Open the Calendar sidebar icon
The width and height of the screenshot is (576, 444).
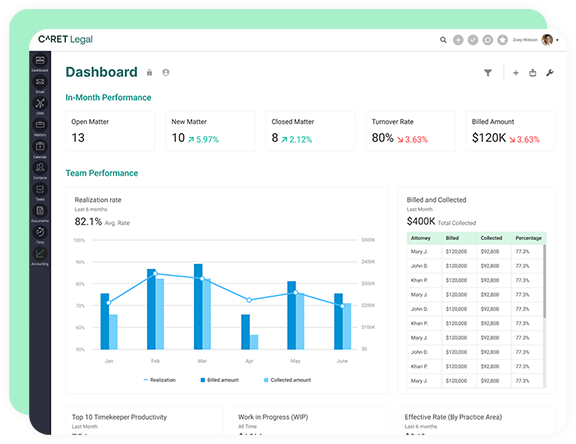click(x=40, y=147)
